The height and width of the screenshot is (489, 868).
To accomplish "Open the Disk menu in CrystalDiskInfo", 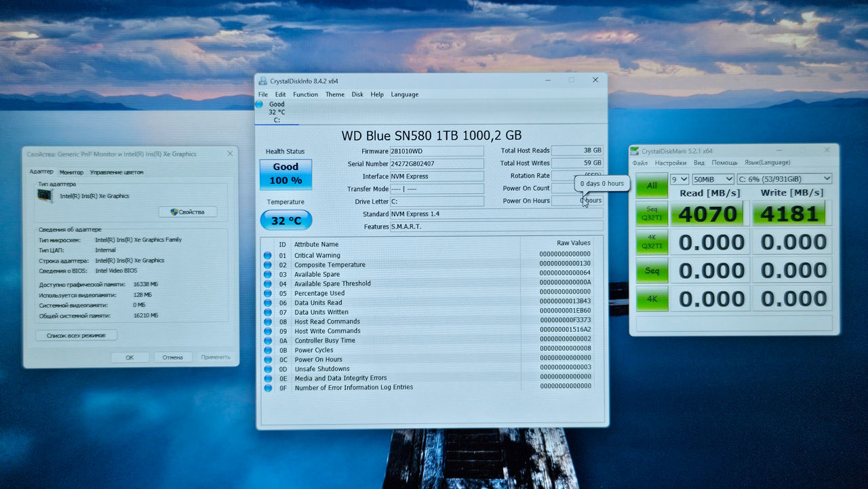I will point(357,94).
